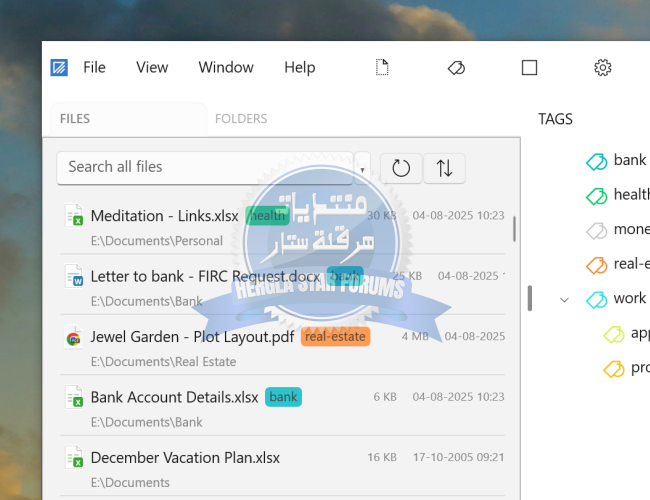This screenshot has height=500, width=650.
Task: Click the app logo icon
Action: click(x=60, y=68)
